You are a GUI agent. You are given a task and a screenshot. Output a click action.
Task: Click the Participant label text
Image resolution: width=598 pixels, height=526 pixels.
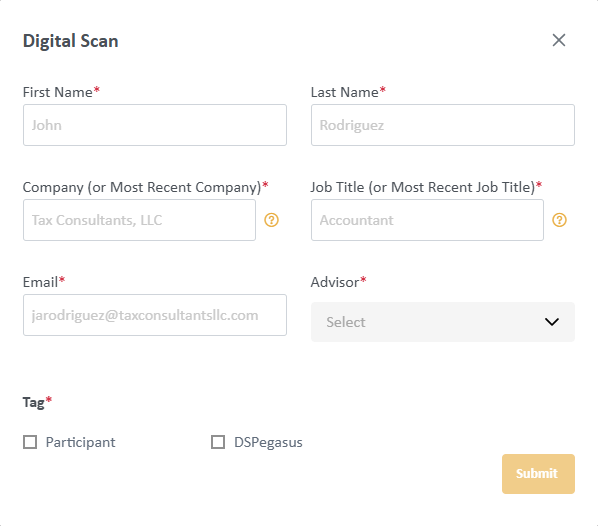80,442
